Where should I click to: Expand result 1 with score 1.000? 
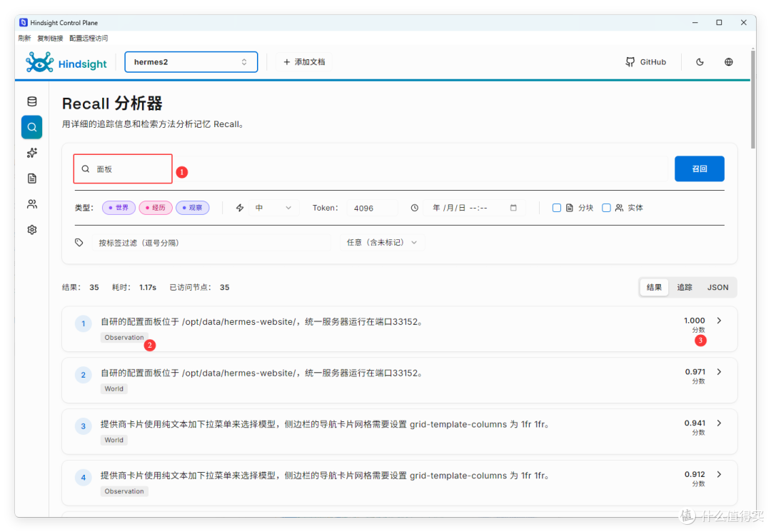pyautogui.click(x=719, y=321)
